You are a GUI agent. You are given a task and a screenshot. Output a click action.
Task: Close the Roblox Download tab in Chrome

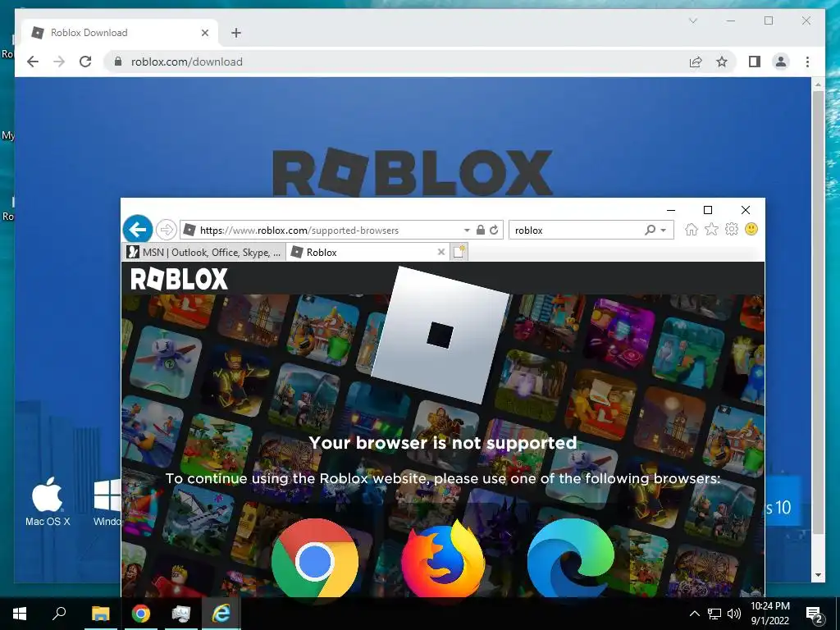point(204,33)
